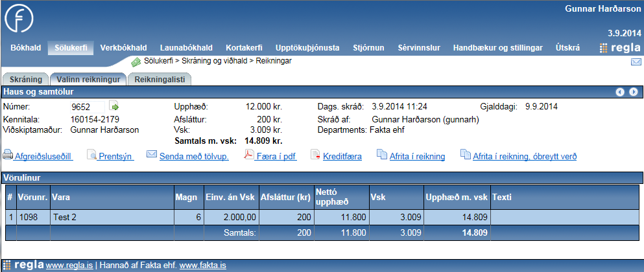Open Handbækur og stillingar menu
This screenshot has height=272, width=644.
(497, 48)
